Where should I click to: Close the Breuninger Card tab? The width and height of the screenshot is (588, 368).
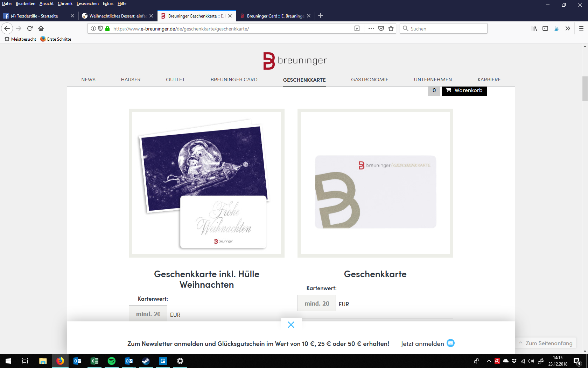(x=309, y=16)
